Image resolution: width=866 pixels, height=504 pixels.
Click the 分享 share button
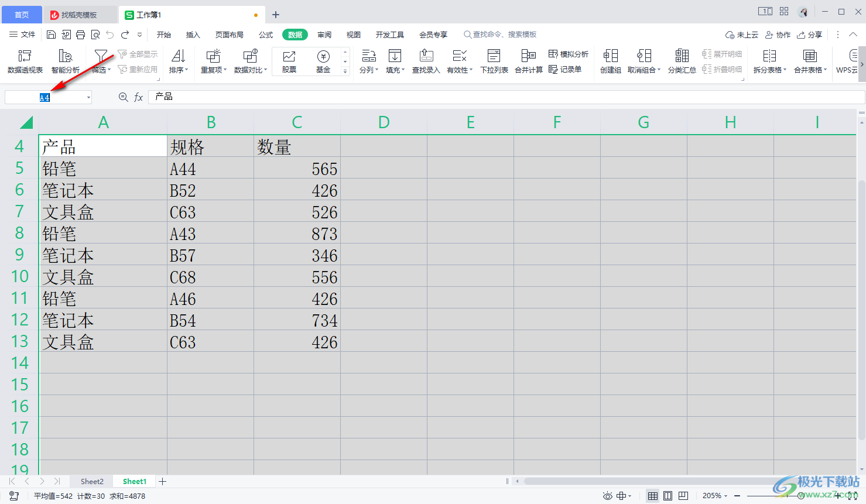[x=809, y=35]
